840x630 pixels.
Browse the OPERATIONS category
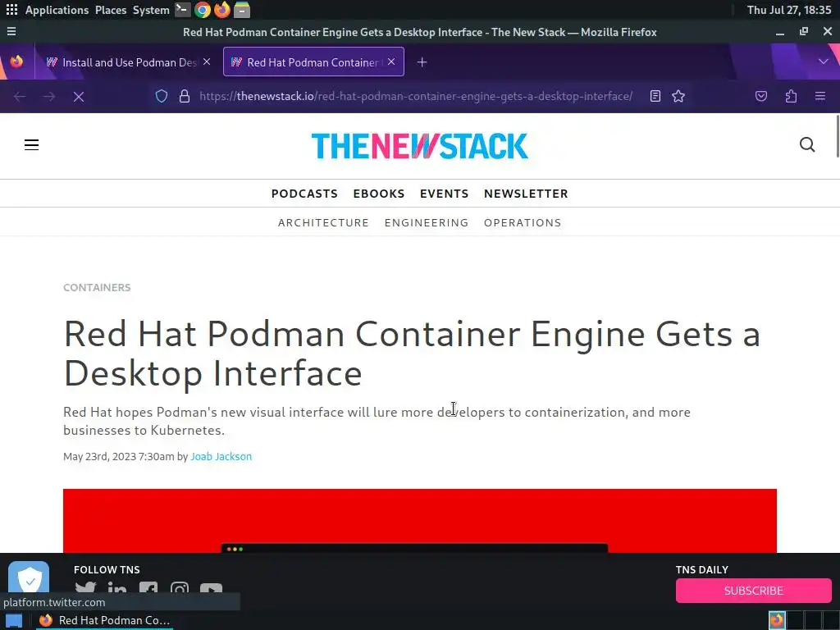pyautogui.click(x=523, y=222)
